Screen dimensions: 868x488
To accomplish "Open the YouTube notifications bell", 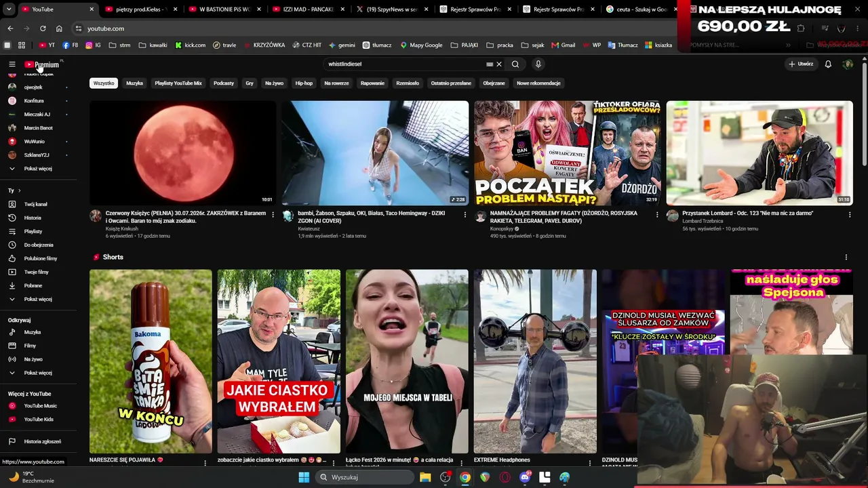I will point(828,64).
